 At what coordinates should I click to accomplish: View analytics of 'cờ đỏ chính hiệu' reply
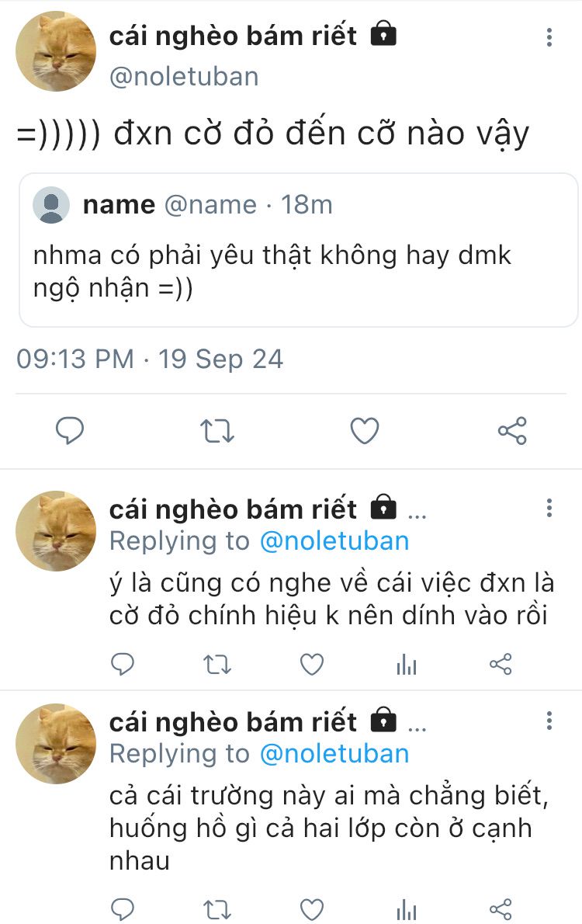click(x=407, y=665)
